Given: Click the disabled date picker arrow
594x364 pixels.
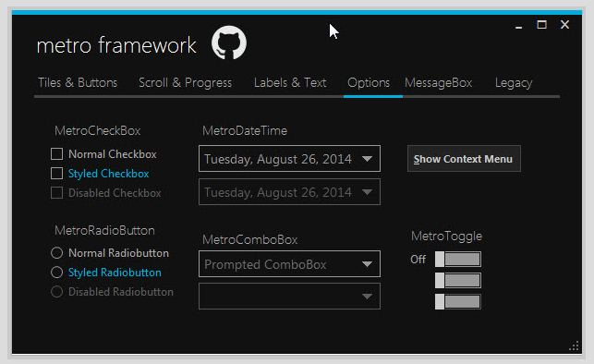Looking at the screenshot, I should point(367,192).
